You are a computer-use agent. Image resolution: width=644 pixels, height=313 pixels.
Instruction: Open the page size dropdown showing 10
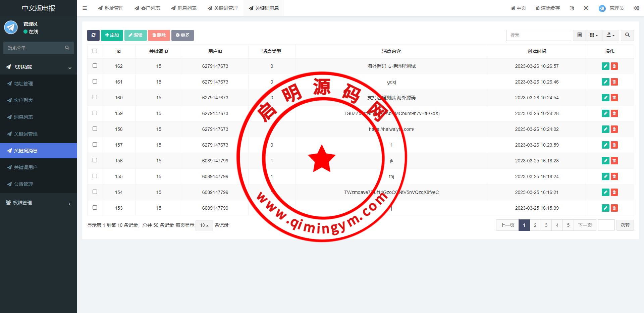pyautogui.click(x=204, y=225)
